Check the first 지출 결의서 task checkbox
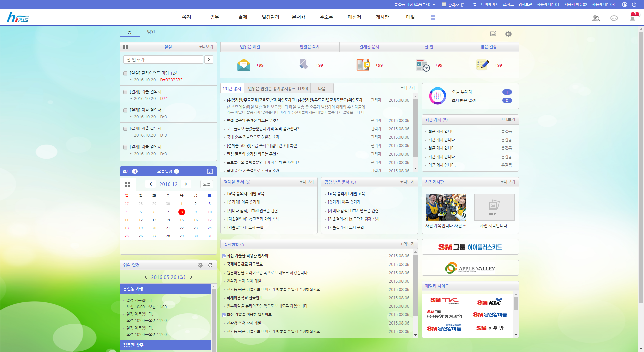This screenshot has height=352, width=644. [125, 92]
